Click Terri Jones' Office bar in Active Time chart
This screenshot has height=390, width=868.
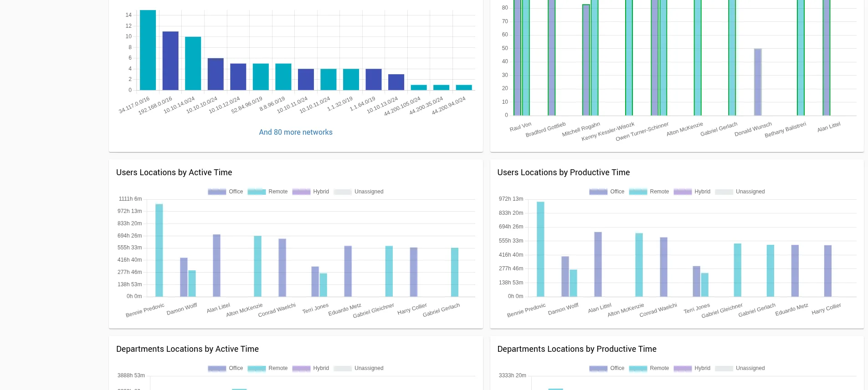(x=315, y=282)
